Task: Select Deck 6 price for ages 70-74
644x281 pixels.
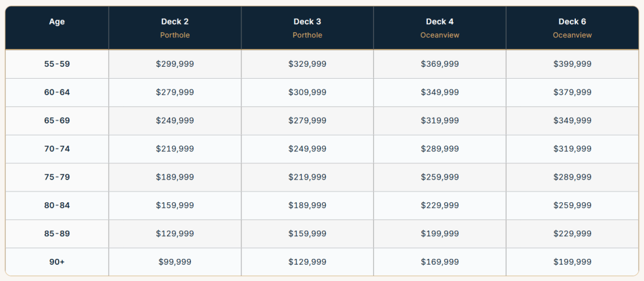Action: [x=572, y=149]
